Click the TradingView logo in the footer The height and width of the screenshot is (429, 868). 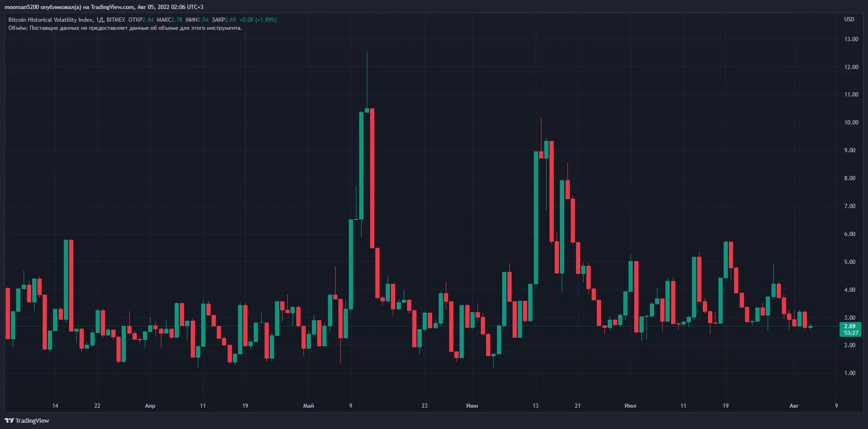pos(27,420)
